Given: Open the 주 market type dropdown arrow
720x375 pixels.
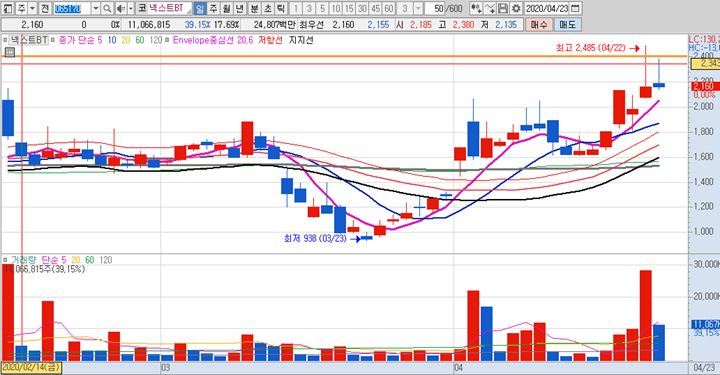Looking at the screenshot, I should [32, 8].
